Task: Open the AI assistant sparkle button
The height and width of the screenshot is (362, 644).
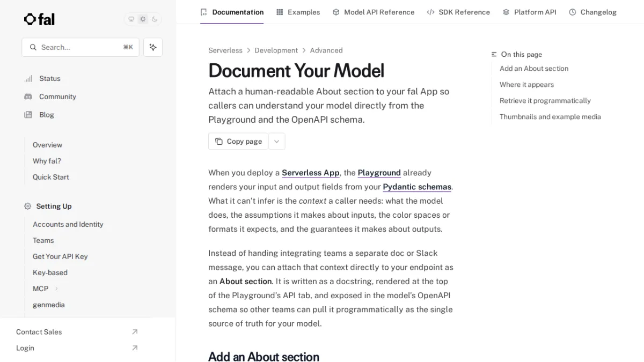Action: click(x=153, y=47)
